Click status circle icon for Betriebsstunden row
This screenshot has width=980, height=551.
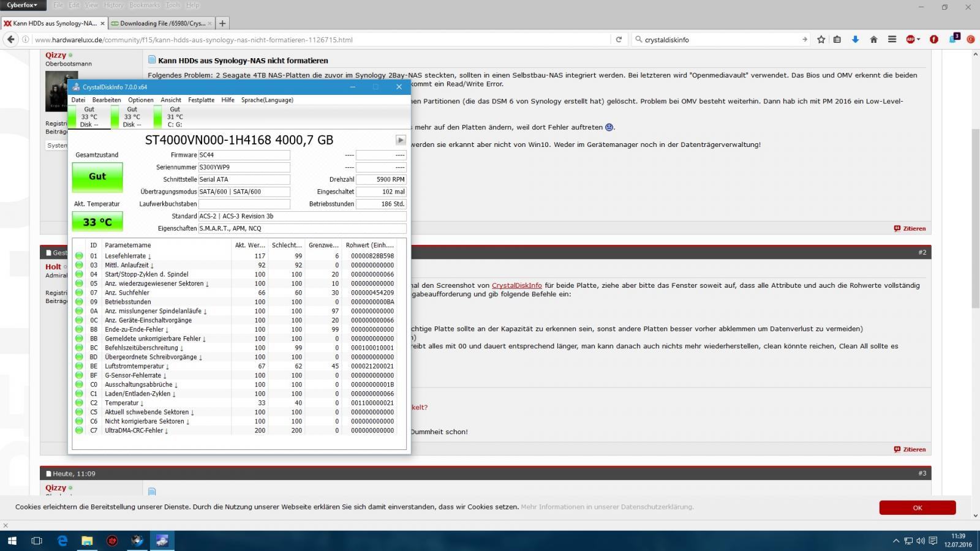tap(79, 302)
